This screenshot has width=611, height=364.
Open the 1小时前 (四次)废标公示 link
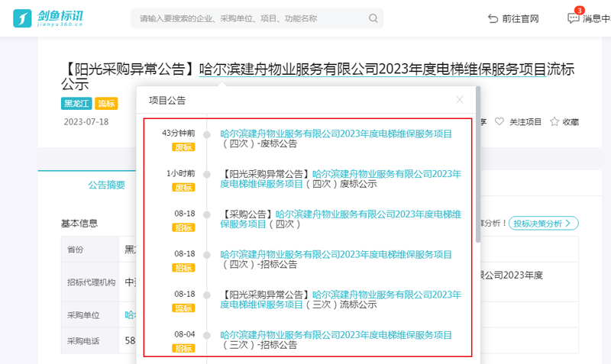341,179
